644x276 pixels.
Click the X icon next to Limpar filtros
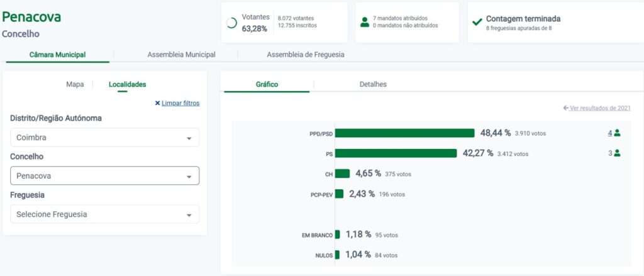coord(157,103)
